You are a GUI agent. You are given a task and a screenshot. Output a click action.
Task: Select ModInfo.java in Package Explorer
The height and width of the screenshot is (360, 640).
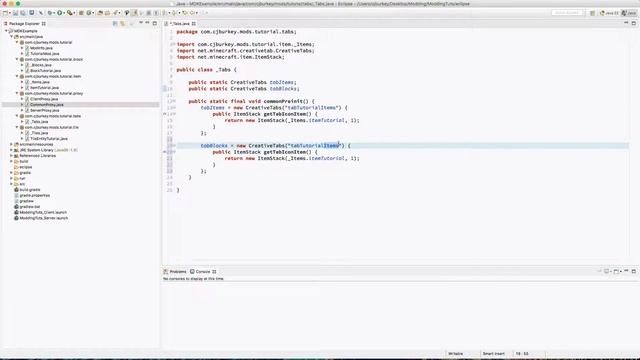click(x=41, y=48)
